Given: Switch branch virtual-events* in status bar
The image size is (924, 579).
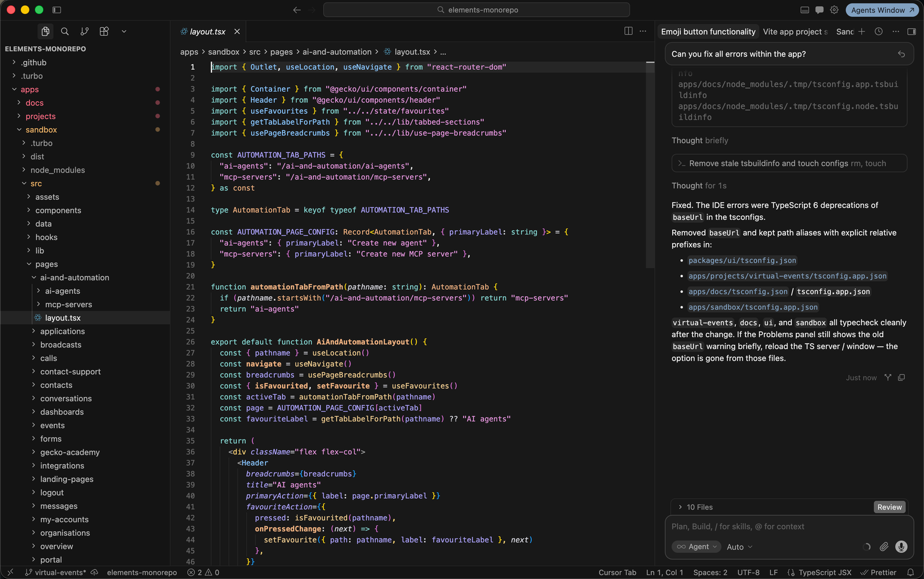Looking at the screenshot, I should [x=55, y=572].
